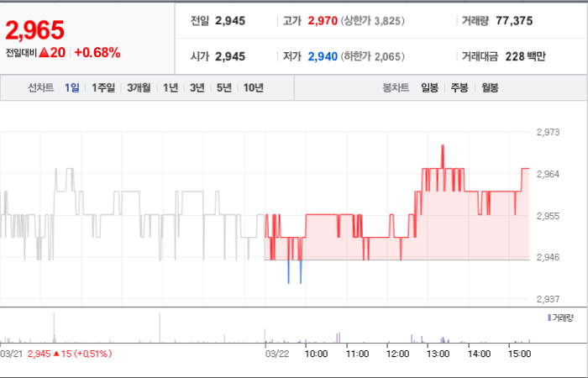Viewport: 588px width, 378px height.
Task: Click the 2,946 y-axis label
Action: (x=549, y=257)
